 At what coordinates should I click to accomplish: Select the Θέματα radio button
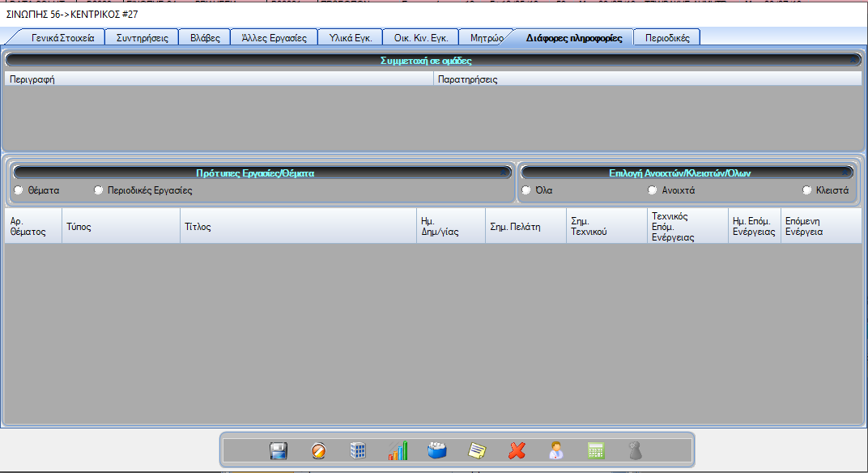point(18,190)
